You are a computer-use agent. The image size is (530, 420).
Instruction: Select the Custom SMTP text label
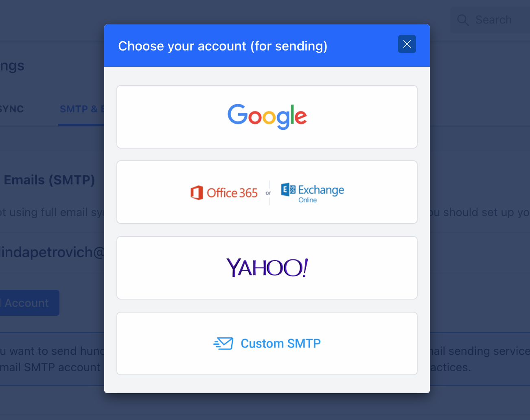(x=281, y=343)
